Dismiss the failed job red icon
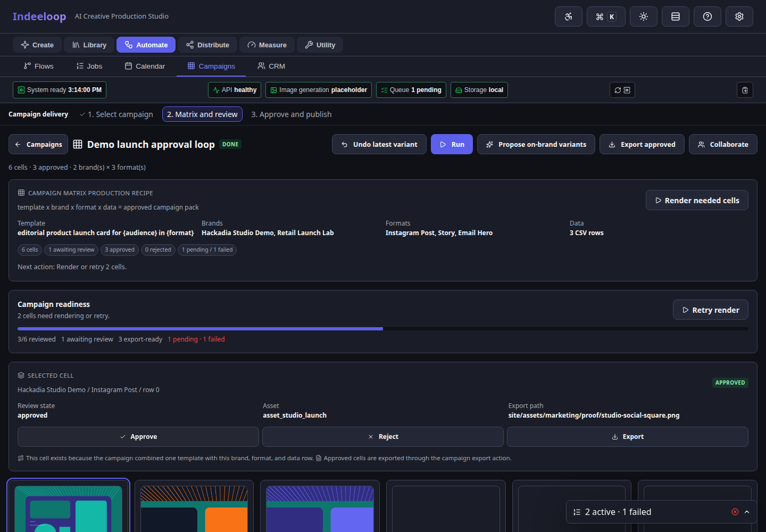766x532 pixels. point(735,512)
